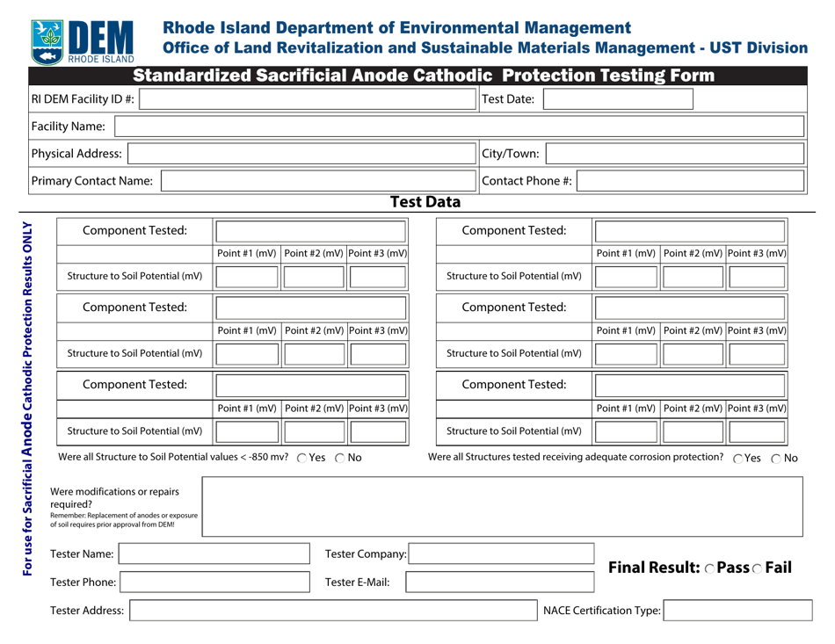Click a Point #1 (mV) potential entry box

tap(247, 276)
